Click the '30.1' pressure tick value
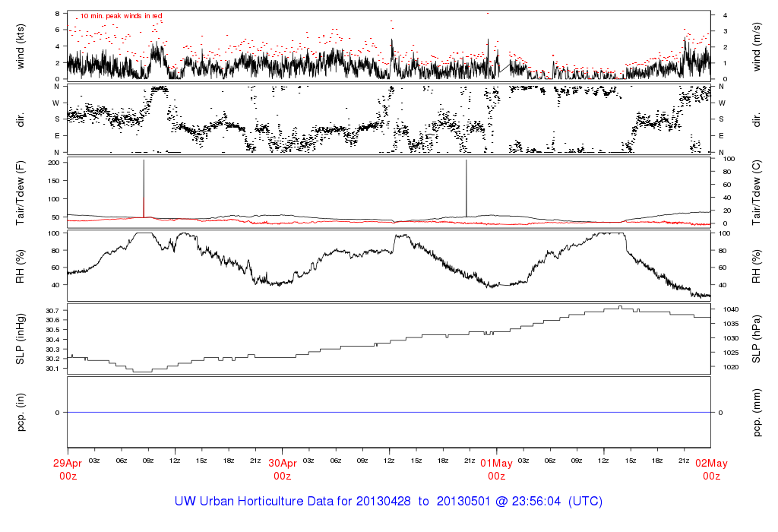Screen dimensions: 778x532 (52, 369)
